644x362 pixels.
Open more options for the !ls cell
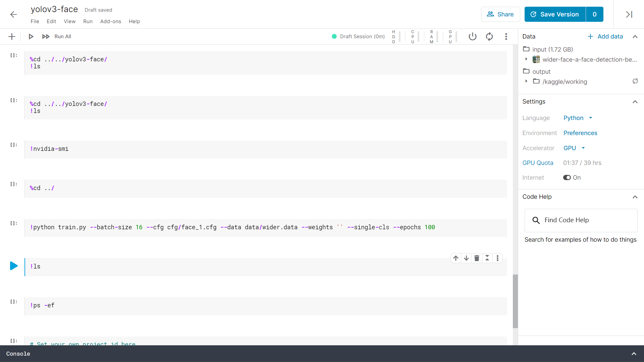497,258
